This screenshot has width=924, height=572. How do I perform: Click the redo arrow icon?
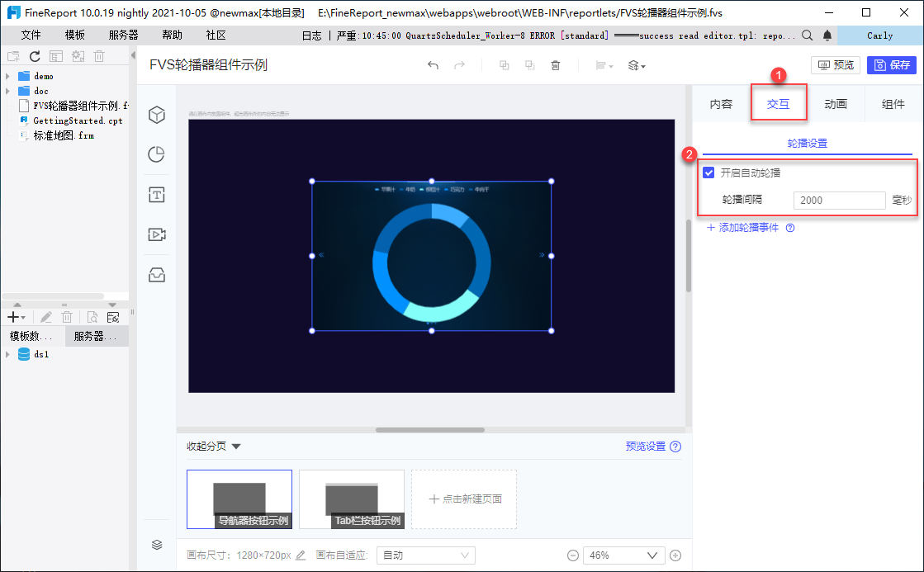460,65
